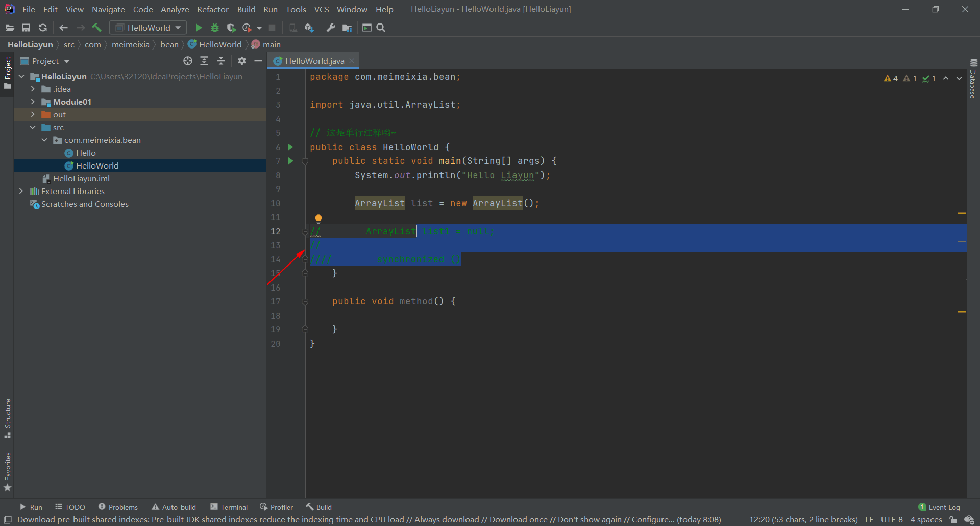
Task: Expand the .idea folder
Action: pyautogui.click(x=33, y=89)
